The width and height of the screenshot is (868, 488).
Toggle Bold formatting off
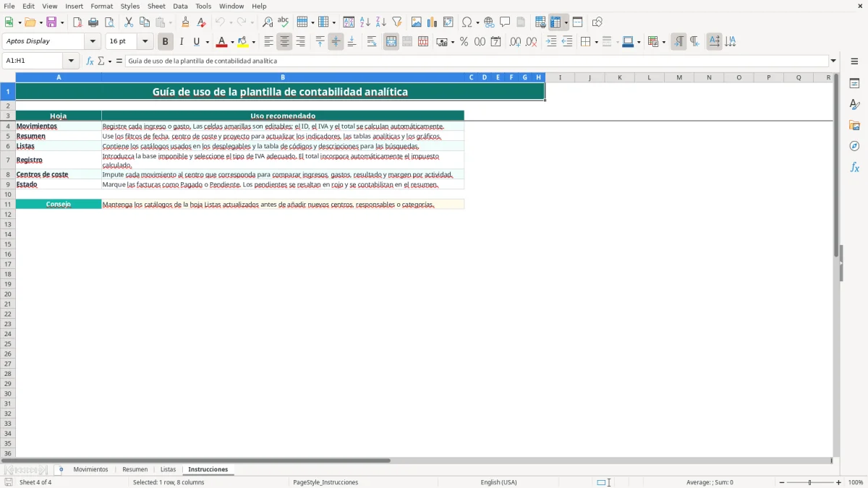click(x=165, y=42)
